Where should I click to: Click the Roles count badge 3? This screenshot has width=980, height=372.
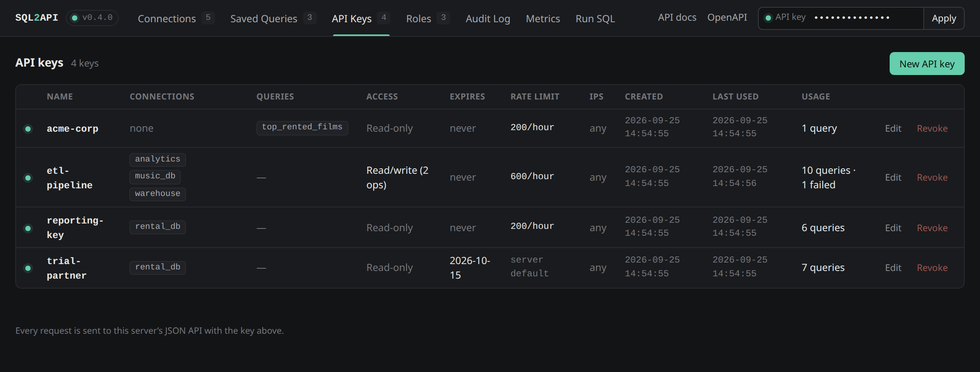[443, 18]
